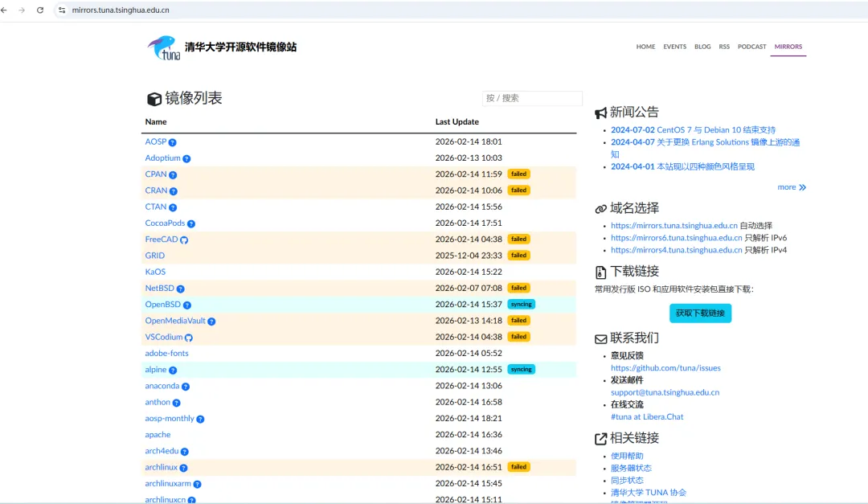Click the CPAN help question icon
Image resolution: width=868 pixels, height=504 pixels.
173,175
